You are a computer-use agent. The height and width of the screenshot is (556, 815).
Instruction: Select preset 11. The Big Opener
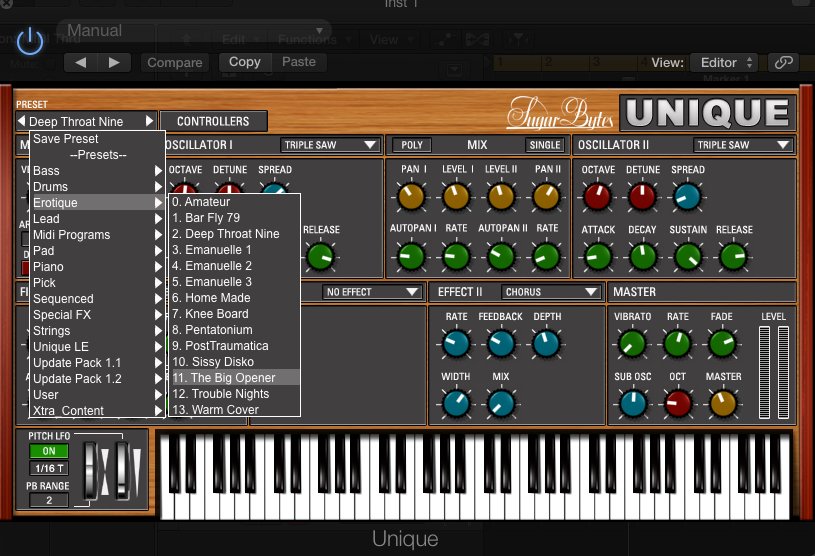click(x=235, y=378)
